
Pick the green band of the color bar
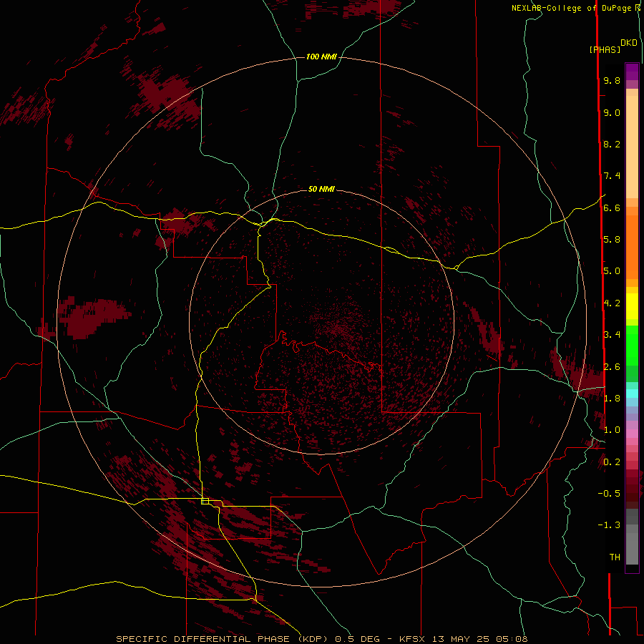[632, 345]
